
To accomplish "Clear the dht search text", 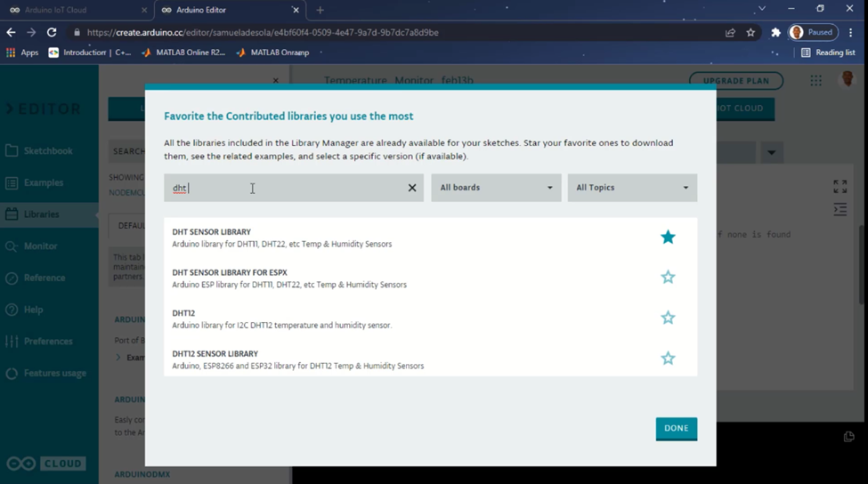I will (412, 188).
